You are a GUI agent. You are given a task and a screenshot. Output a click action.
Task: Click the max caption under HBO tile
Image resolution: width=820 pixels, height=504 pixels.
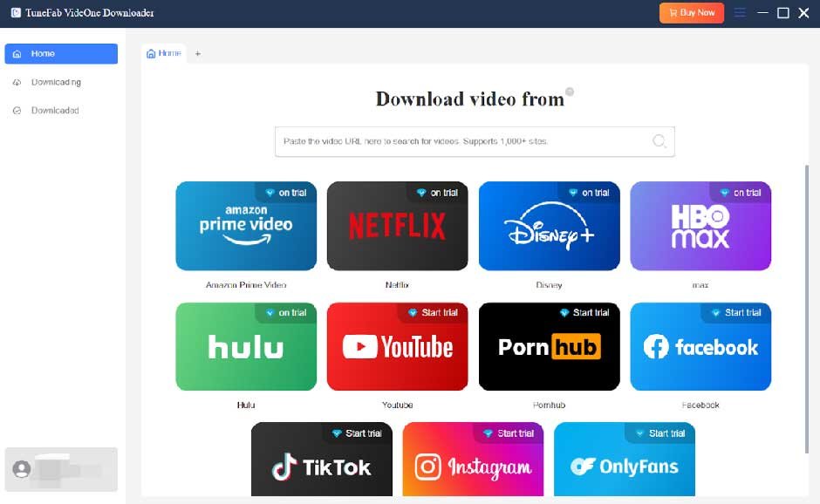[700, 285]
